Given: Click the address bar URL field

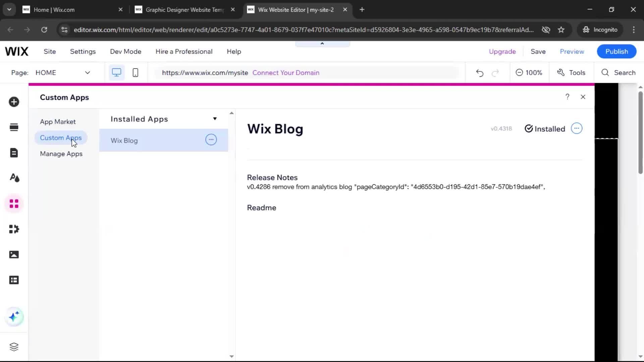Looking at the screenshot, I should [304, 30].
